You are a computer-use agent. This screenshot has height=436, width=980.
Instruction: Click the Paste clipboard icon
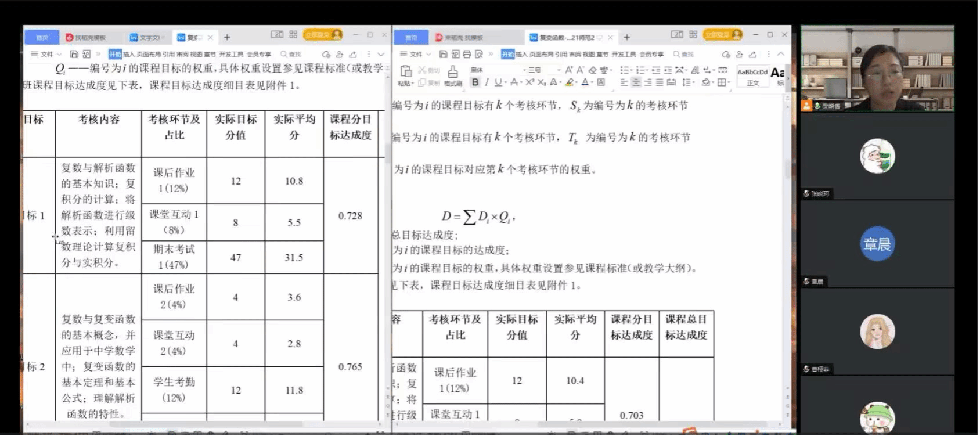406,71
